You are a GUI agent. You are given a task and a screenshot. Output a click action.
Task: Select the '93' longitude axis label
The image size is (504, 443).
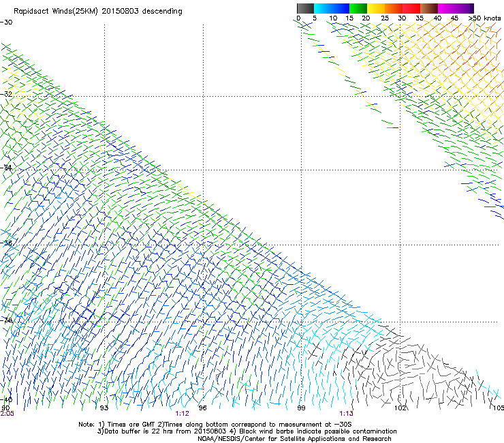104,408
